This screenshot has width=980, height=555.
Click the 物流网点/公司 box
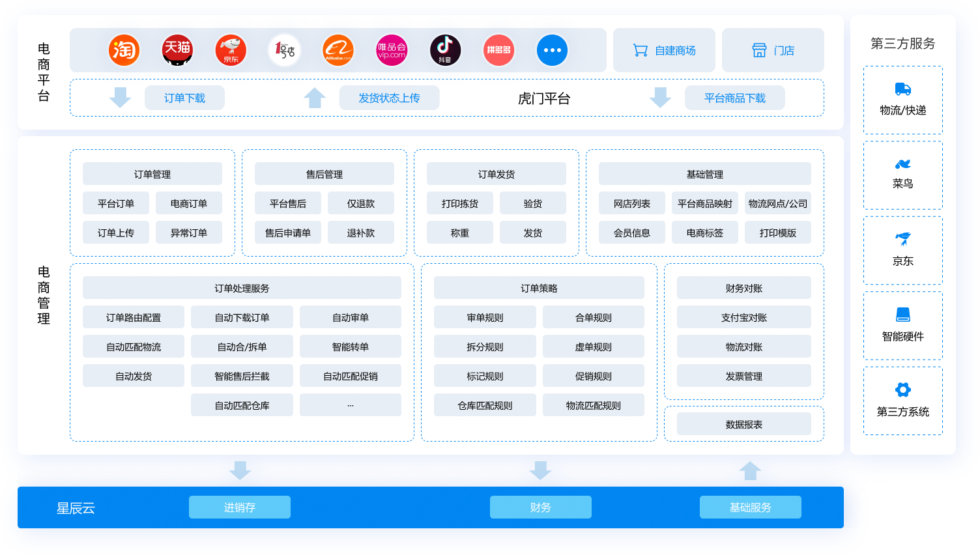(777, 203)
